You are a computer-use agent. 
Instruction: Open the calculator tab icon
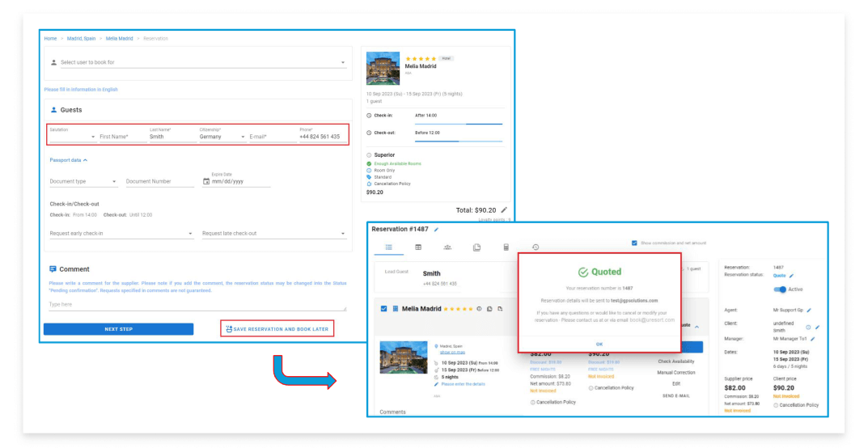[x=506, y=247]
